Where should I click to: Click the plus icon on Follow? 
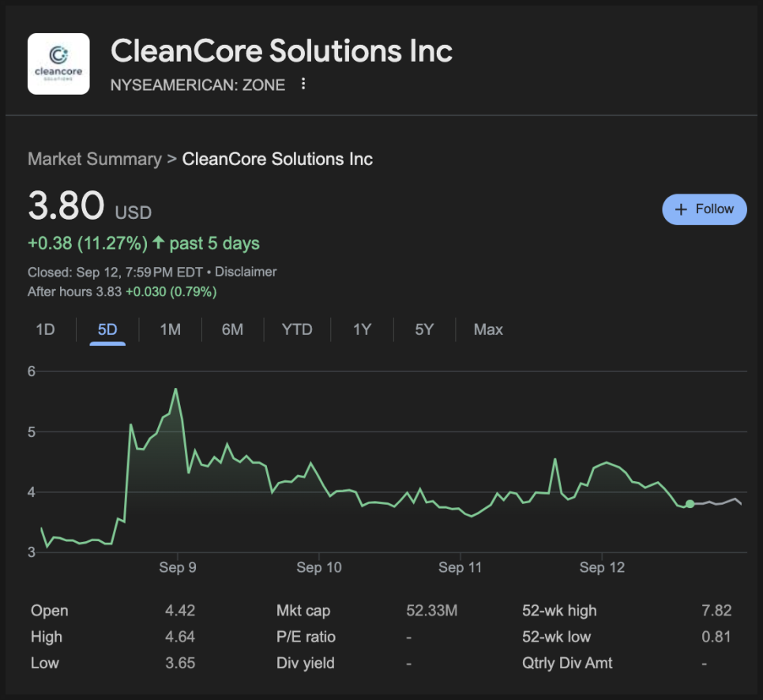point(681,209)
